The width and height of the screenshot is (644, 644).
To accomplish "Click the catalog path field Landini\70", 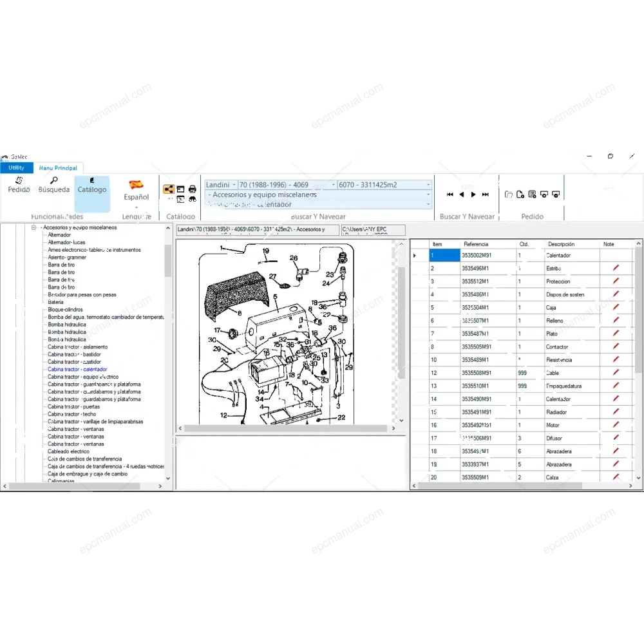I will coord(258,230).
